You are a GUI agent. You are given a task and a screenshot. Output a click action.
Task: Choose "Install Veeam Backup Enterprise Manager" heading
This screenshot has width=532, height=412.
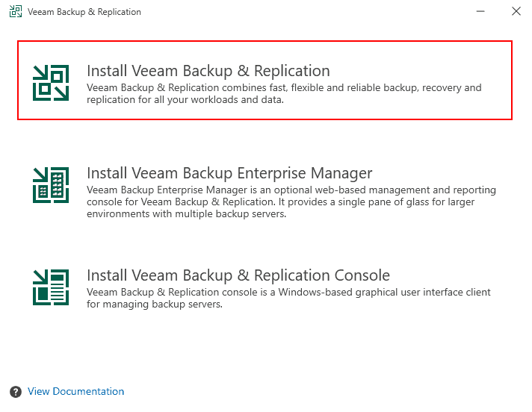tap(229, 174)
